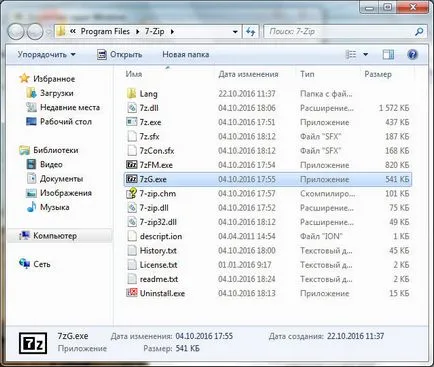Toggle the preview pane button

click(388, 54)
